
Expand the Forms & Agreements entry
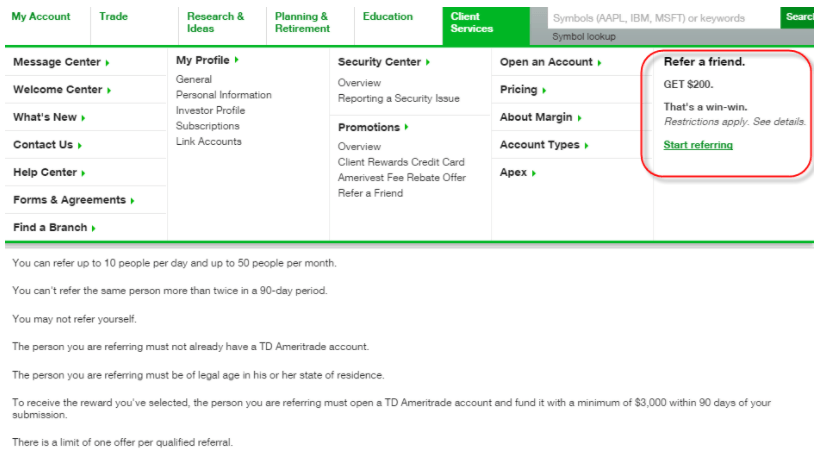[132, 201]
